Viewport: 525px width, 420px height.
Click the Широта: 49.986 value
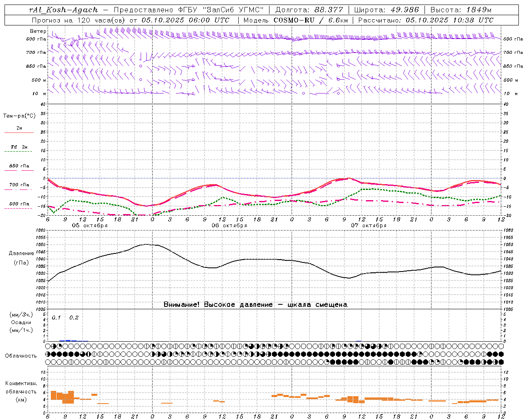(x=386, y=10)
